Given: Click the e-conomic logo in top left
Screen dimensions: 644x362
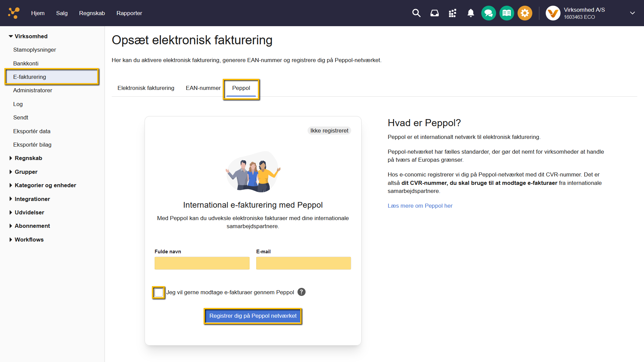Looking at the screenshot, I should [13, 13].
